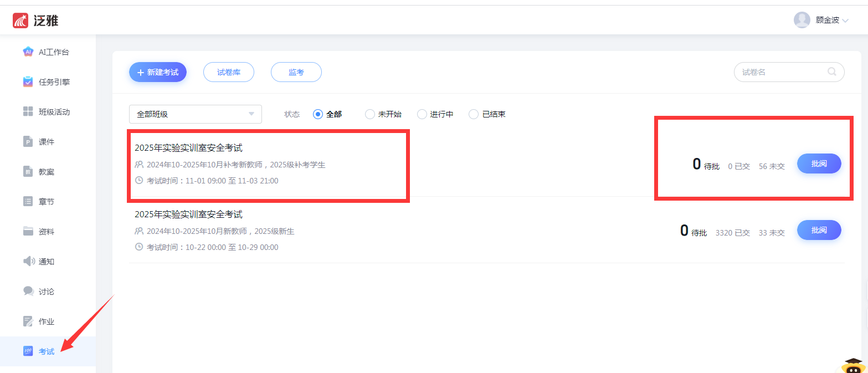Screen dimensions: 868x373
Task: Select the 未开始 status radio button
Action: pos(370,114)
